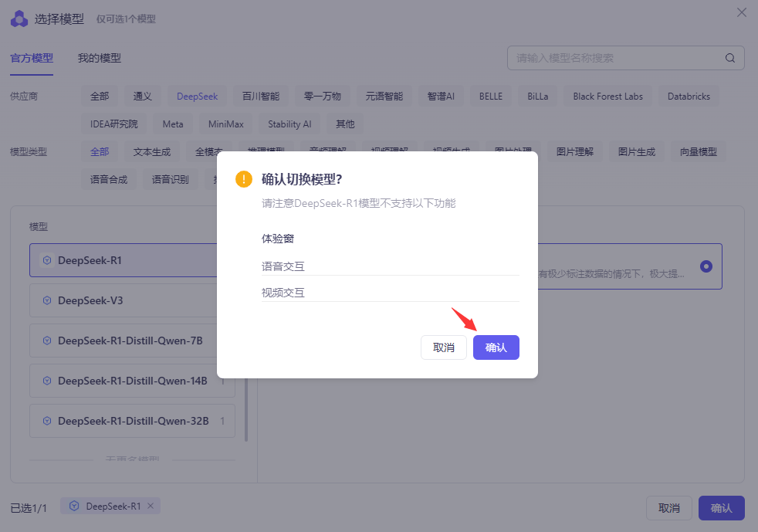Filter suppliers by DeepSeek
758x532 pixels.
click(198, 97)
